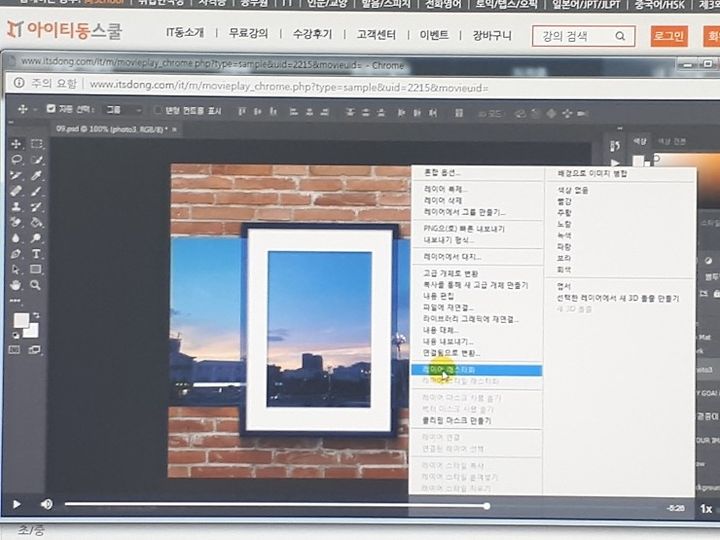The height and width of the screenshot is (540, 720).
Task: Select the Blur (water drop) tool
Action: (x=16, y=238)
